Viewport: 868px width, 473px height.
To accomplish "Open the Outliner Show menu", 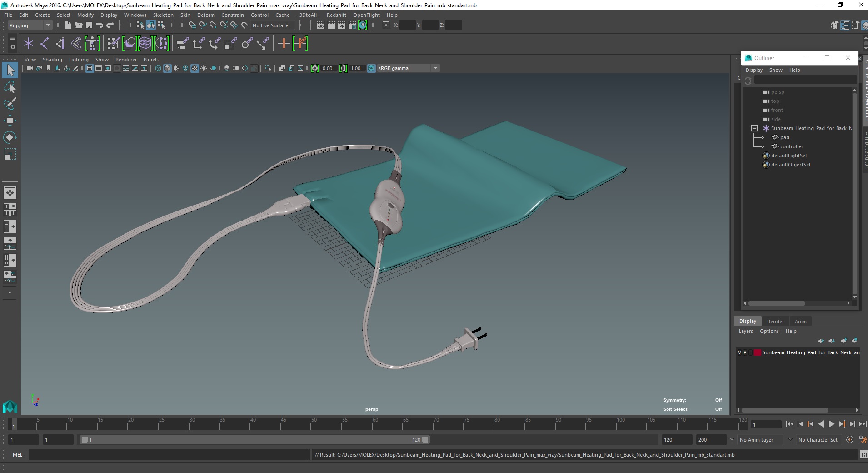I will point(776,70).
